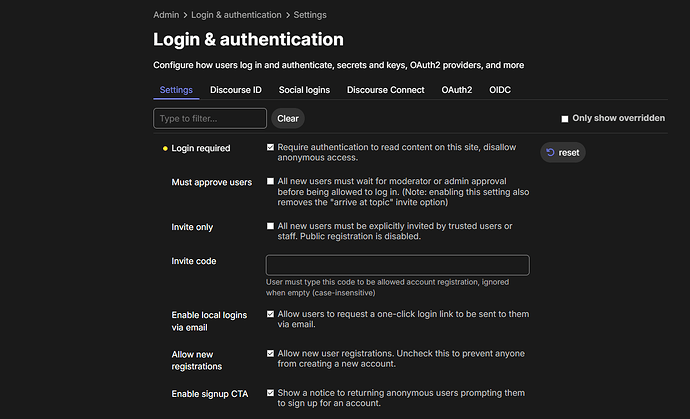Image resolution: width=690 pixels, height=419 pixels.
Task: Open the Social logins tab
Action: [304, 90]
